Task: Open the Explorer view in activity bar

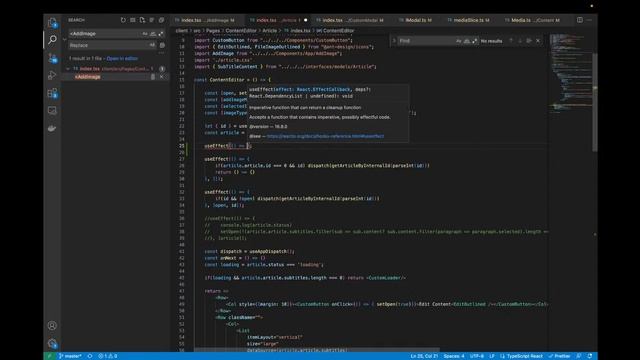Action: click(52, 23)
